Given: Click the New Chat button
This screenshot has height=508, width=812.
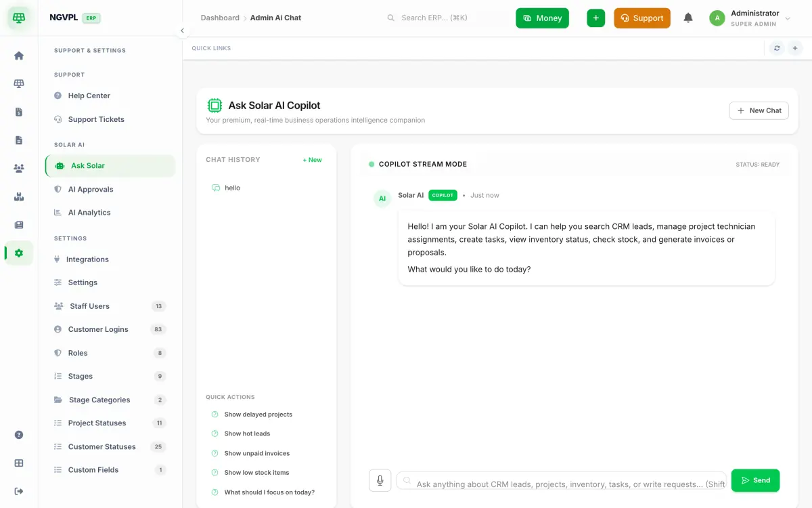Looking at the screenshot, I should point(759,110).
